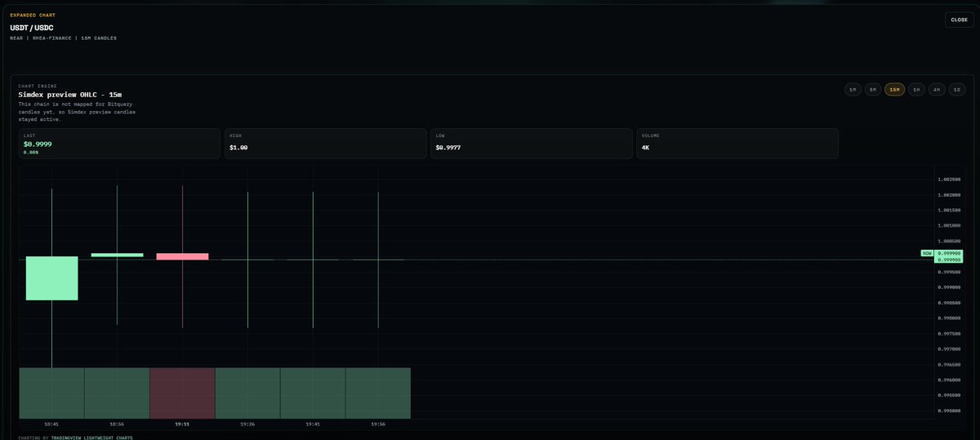This screenshot has width=980, height=440.
Task: Select the active 15M timeframe
Action: [x=894, y=90]
